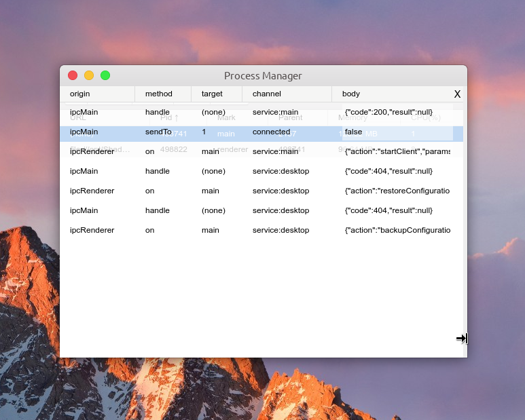
Task: Click the Pid column header behind overlay
Action: pos(169,117)
